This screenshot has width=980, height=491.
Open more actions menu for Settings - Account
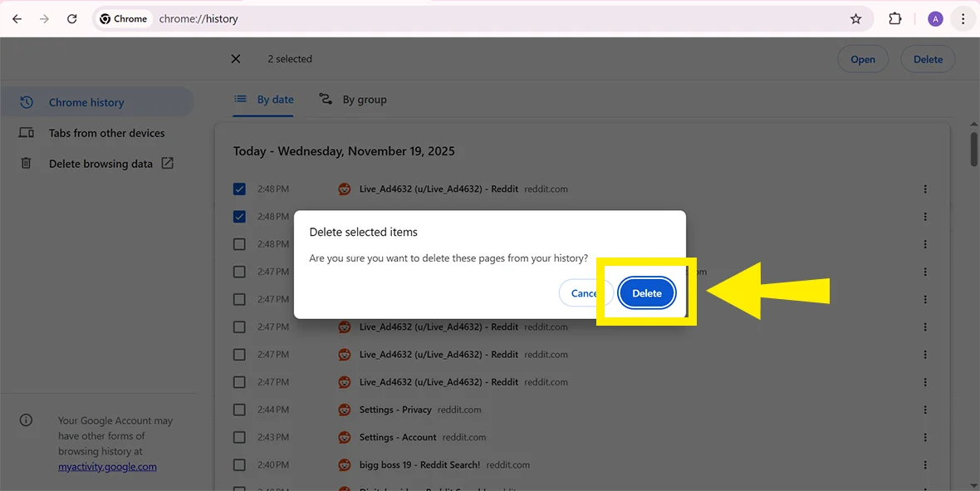[x=925, y=437]
